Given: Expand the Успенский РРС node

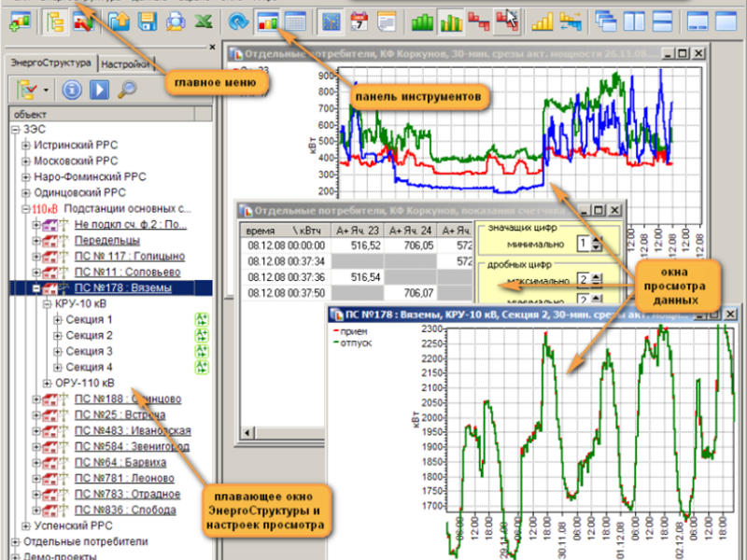Looking at the screenshot, I should (x=26, y=525).
